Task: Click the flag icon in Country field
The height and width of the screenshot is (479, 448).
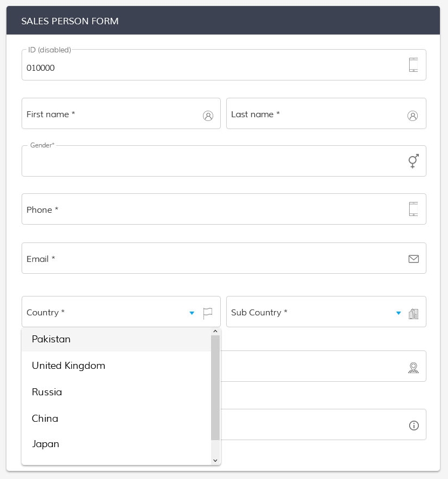Action: click(208, 313)
